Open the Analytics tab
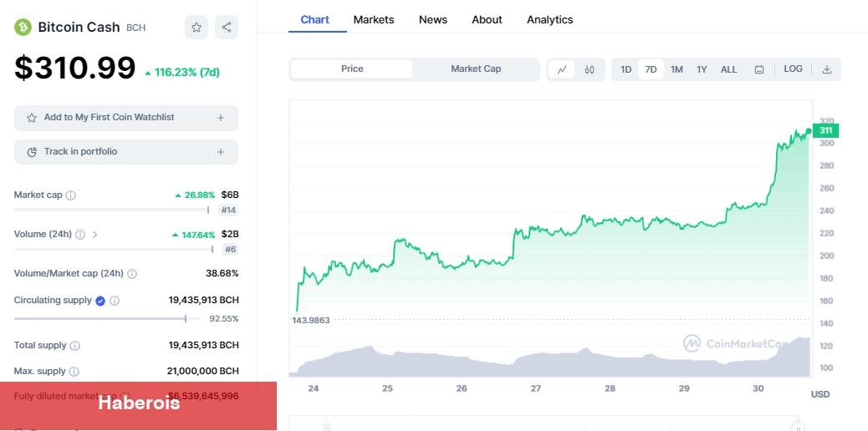 click(x=549, y=20)
